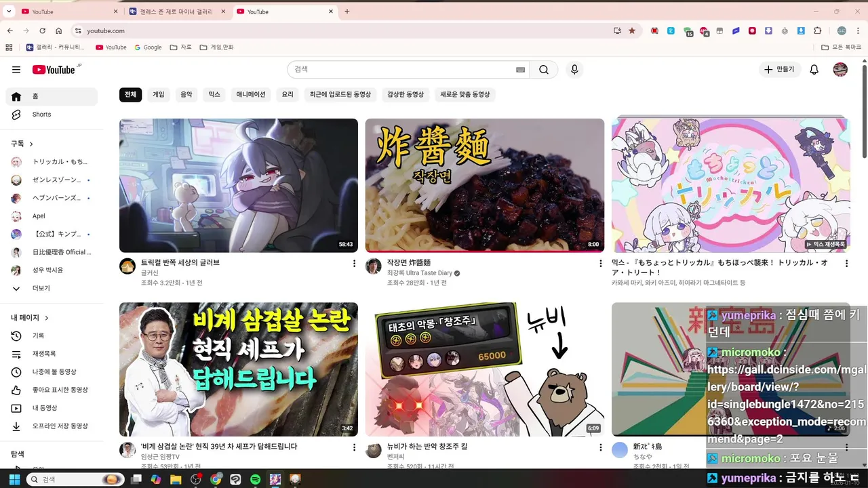Open the Google bookmark
The height and width of the screenshot is (488, 868).
tap(148, 47)
